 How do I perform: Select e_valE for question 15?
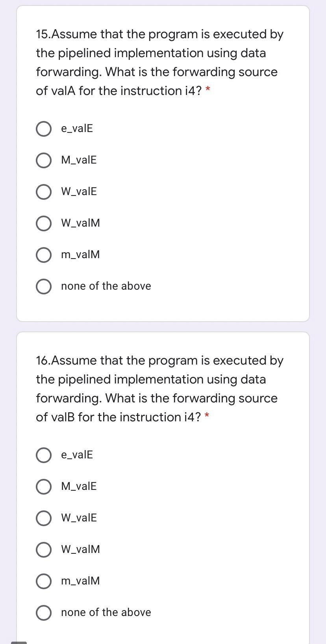(x=43, y=128)
